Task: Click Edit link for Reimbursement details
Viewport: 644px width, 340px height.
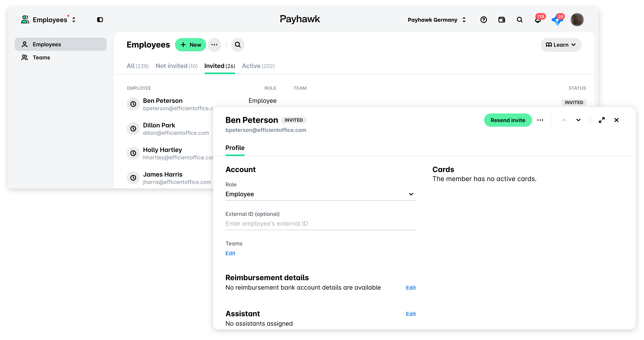Action: pyautogui.click(x=411, y=288)
